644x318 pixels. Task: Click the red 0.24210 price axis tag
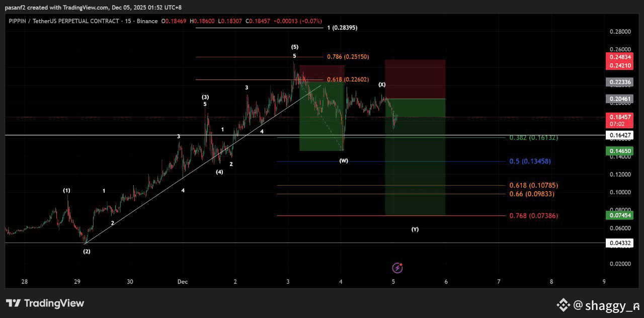pyautogui.click(x=620, y=65)
